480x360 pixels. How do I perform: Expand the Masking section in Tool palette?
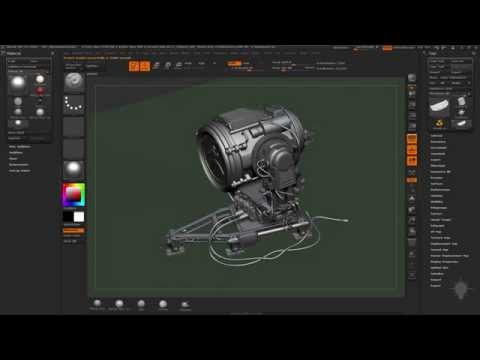[x=436, y=196]
